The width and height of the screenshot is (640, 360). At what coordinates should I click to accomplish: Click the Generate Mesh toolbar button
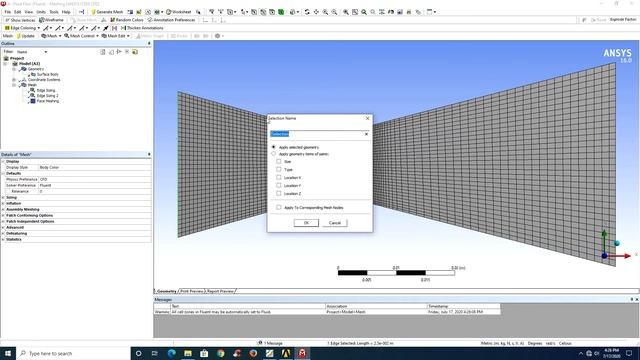[107, 12]
